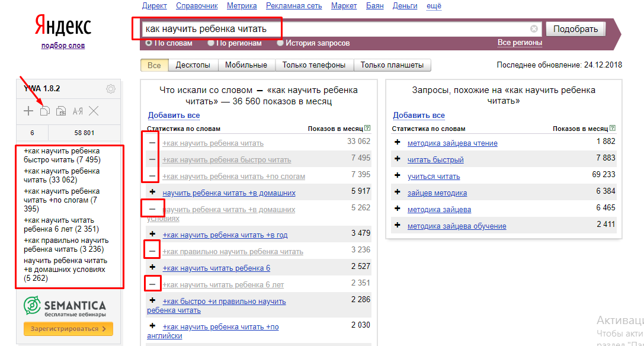This screenshot has height=346, width=644.
Task: Open 'методика зайцева чтение' query link
Action: [452, 143]
